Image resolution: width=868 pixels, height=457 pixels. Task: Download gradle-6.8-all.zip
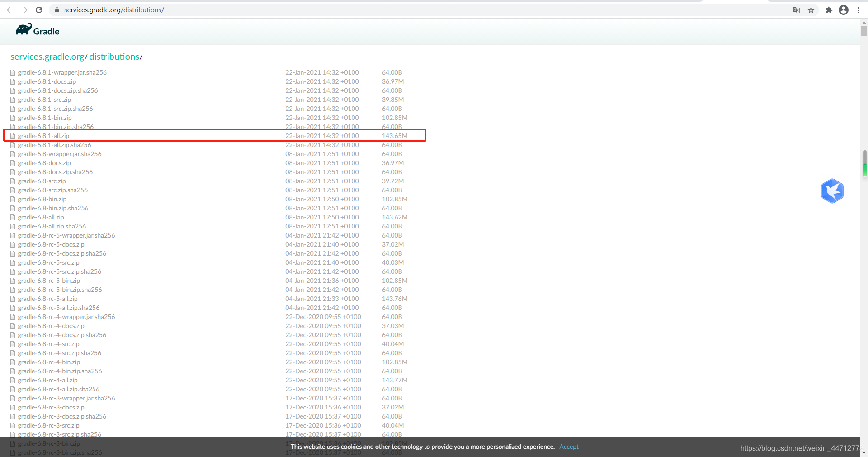(x=41, y=217)
